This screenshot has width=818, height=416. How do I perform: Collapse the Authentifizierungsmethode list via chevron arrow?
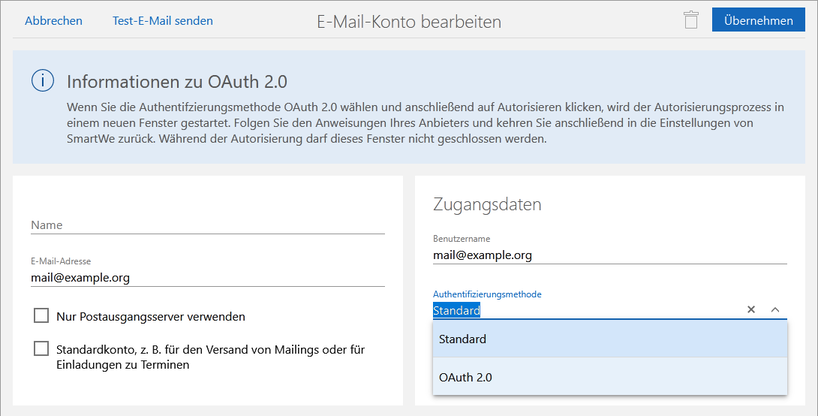(x=775, y=310)
